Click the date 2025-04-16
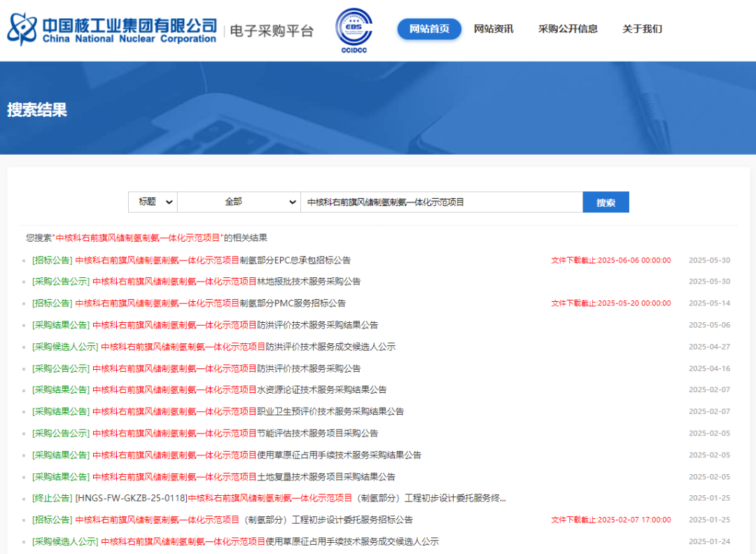 pyautogui.click(x=709, y=368)
